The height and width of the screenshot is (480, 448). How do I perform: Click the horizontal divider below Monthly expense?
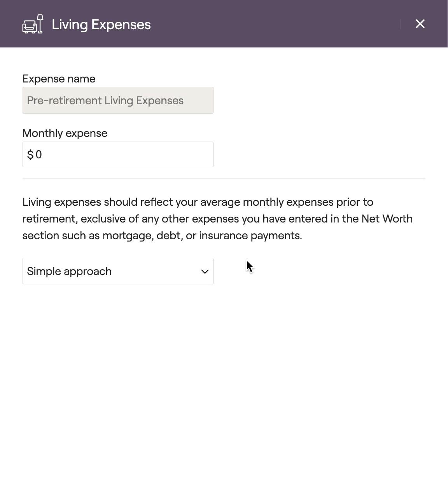click(x=224, y=179)
